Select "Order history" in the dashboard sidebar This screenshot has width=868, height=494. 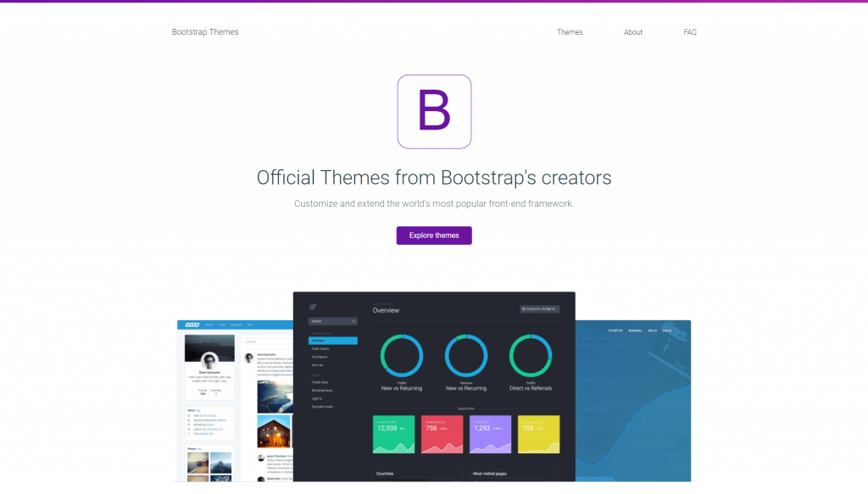tap(319, 349)
